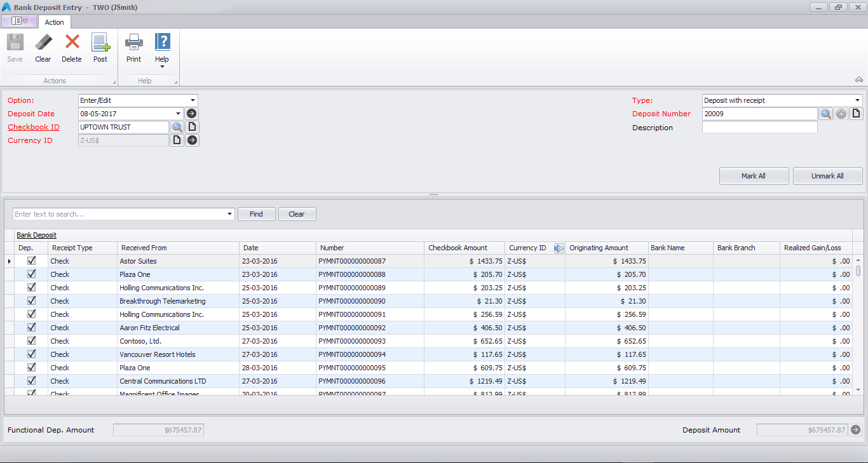Sort by Received From column header
Viewport: 868px width, 463px height.
pyautogui.click(x=179, y=248)
